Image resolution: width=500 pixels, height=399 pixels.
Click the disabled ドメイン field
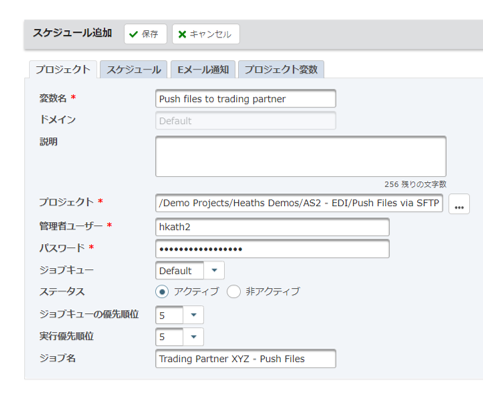coord(245,121)
